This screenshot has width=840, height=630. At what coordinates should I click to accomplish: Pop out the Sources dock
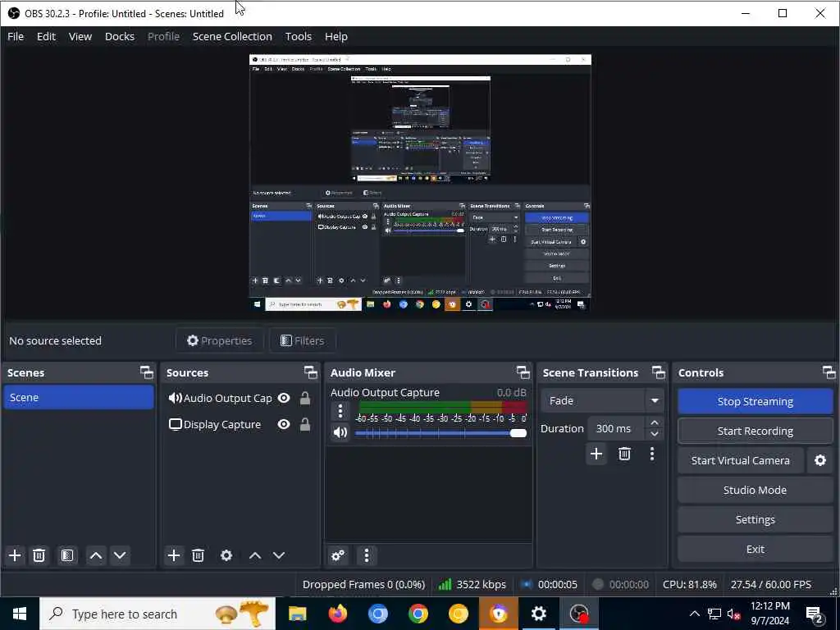click(311, 372)
